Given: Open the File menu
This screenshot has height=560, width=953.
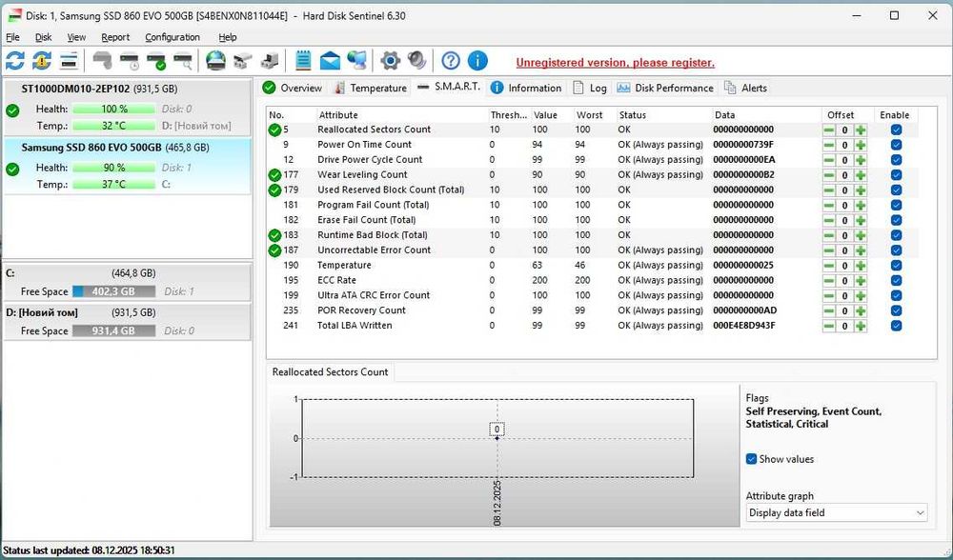Looking at the screenshot, I should pos(12,37).
